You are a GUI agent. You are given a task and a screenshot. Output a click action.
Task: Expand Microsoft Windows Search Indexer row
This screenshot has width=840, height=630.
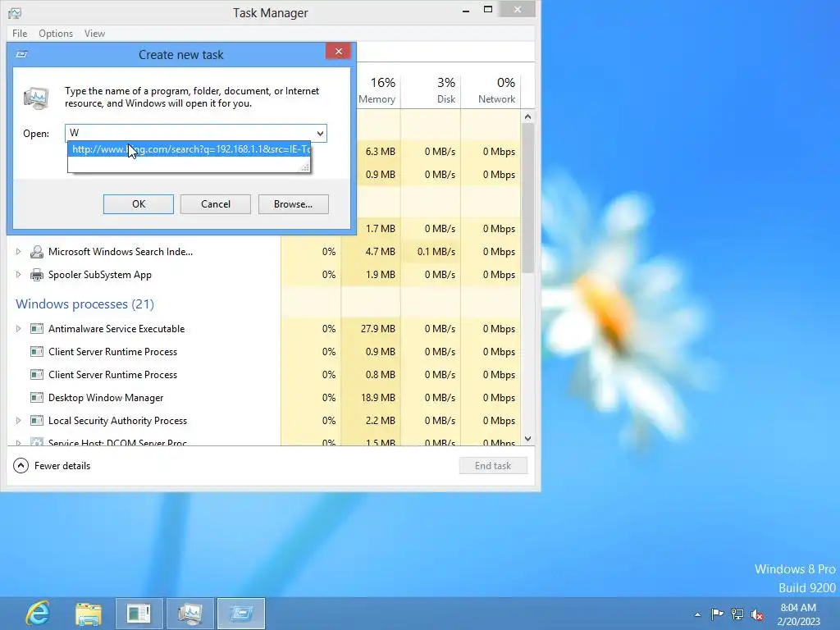(x=18, y=251)
